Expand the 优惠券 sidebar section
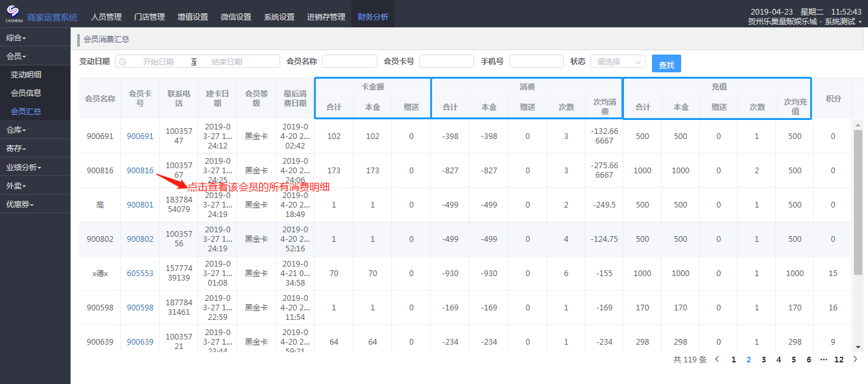868x384 pixels. (35, 204)
